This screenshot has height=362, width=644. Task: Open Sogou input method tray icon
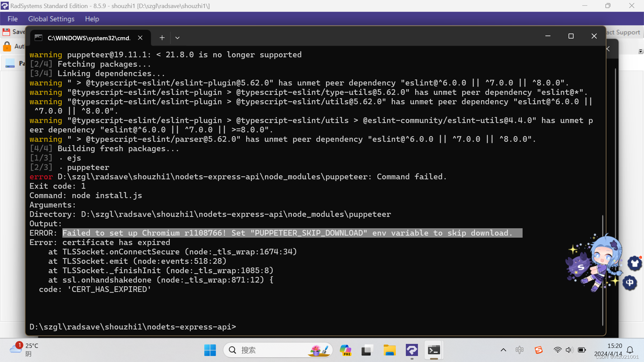point(539,350)
